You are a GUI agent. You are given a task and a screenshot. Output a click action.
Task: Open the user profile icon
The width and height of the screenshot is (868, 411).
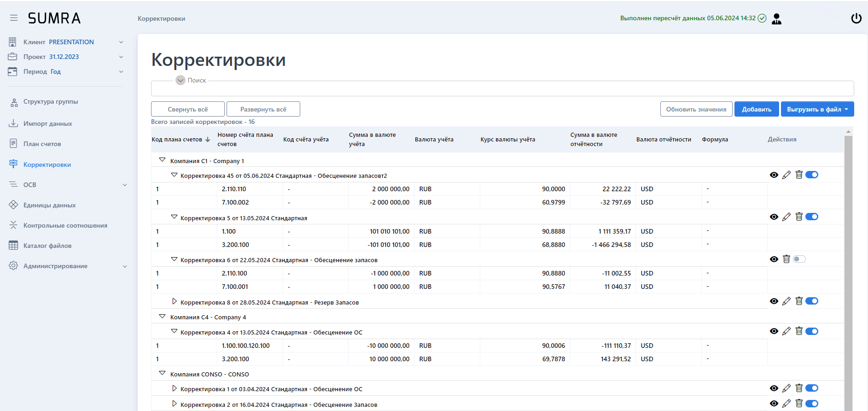(776, 18)
